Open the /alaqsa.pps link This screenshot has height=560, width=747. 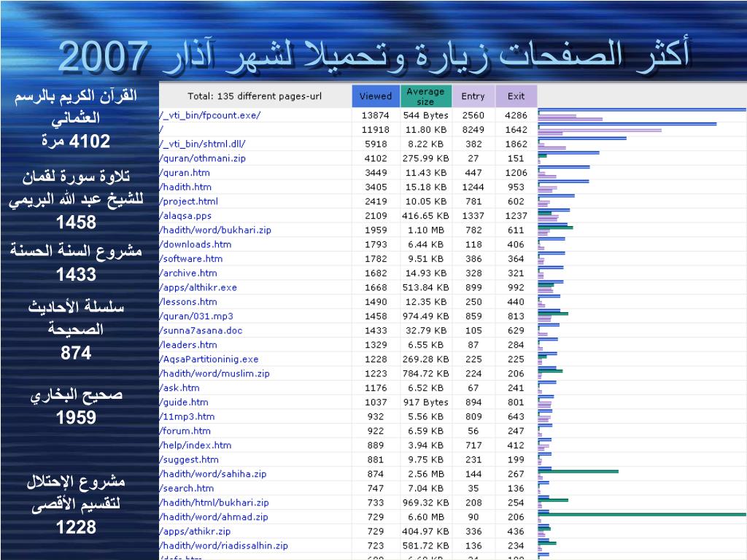tap(186, 215)
